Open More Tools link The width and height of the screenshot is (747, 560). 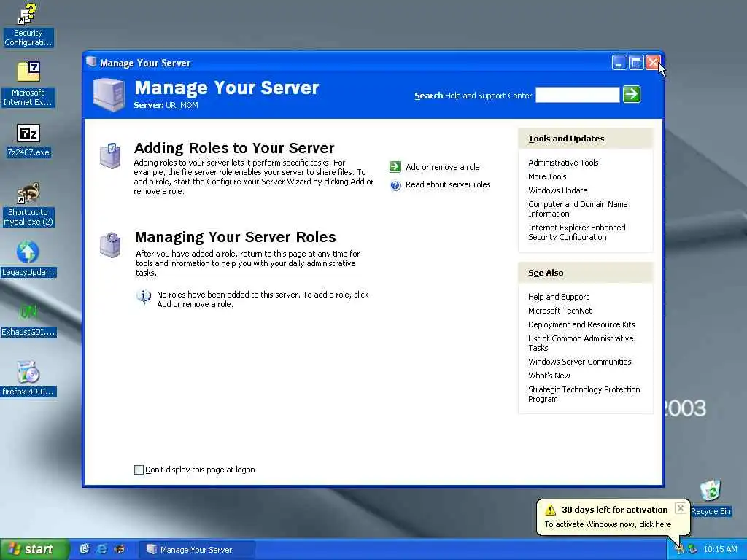[547, 176]
